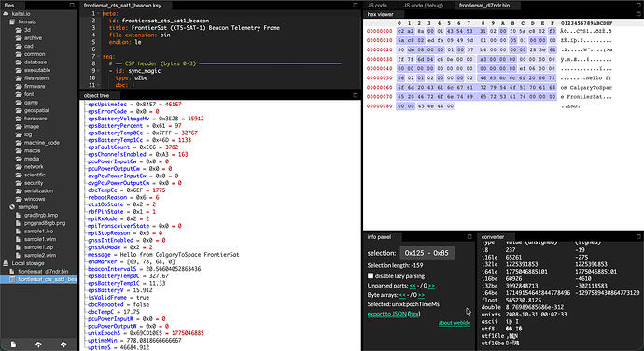Maximize the info panel
Viewport: 644px width, 351px height.
[469, 237]
